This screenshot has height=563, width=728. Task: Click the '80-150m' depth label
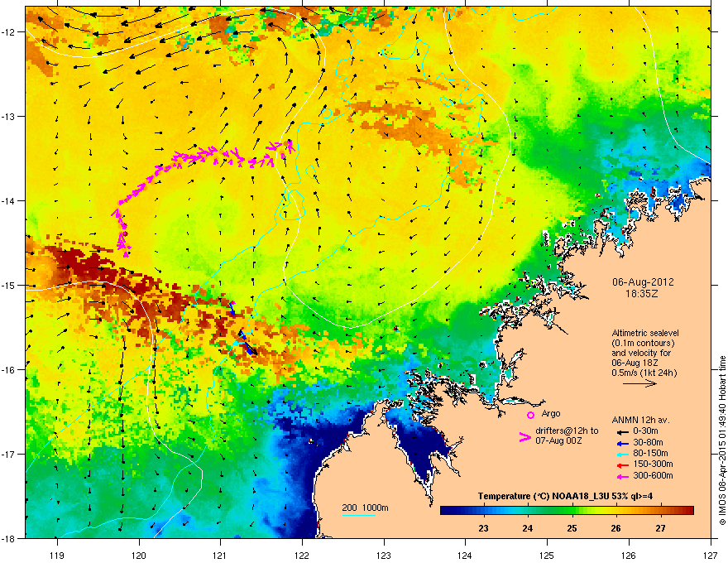(650, 453)
